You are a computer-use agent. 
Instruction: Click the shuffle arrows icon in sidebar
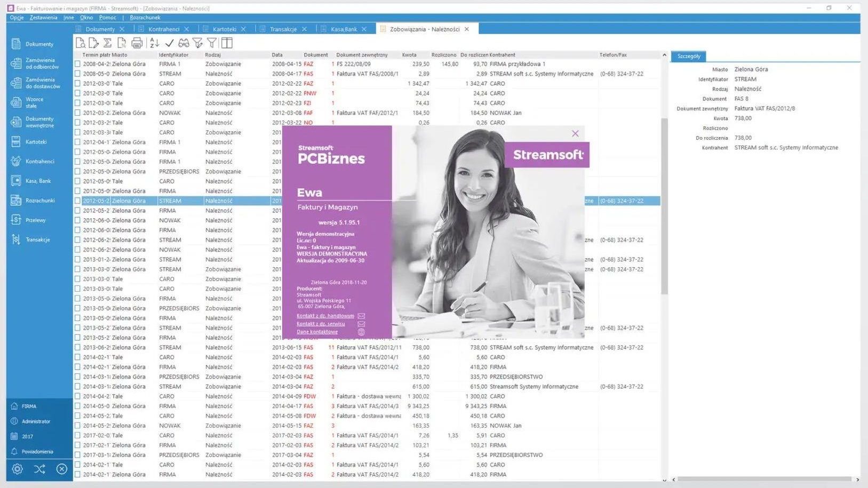point(39,469)
